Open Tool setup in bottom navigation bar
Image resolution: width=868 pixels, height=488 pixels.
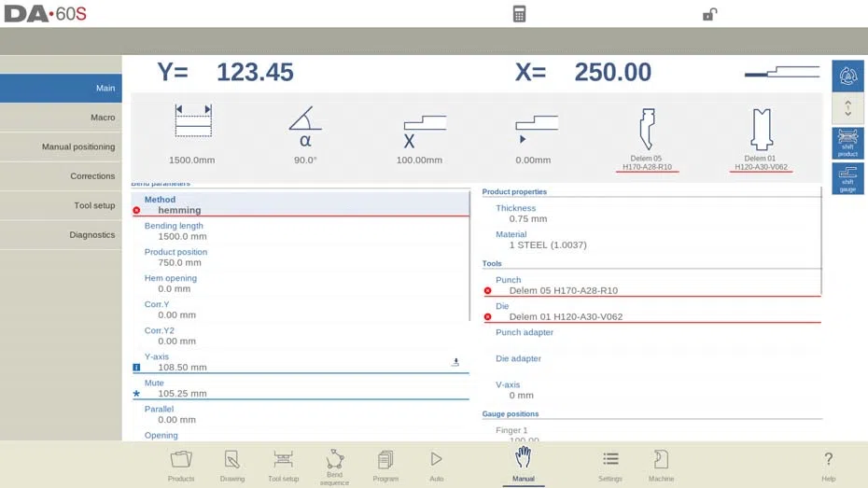283,466
